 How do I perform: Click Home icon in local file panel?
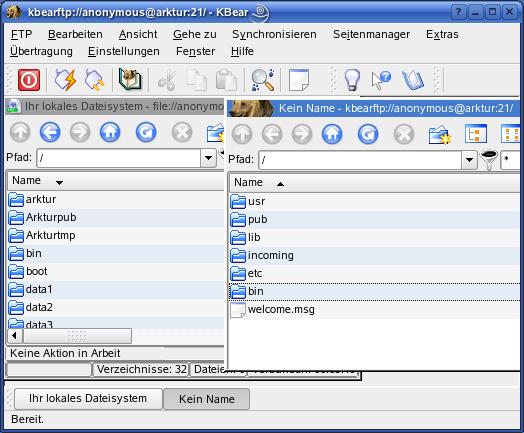110,132
